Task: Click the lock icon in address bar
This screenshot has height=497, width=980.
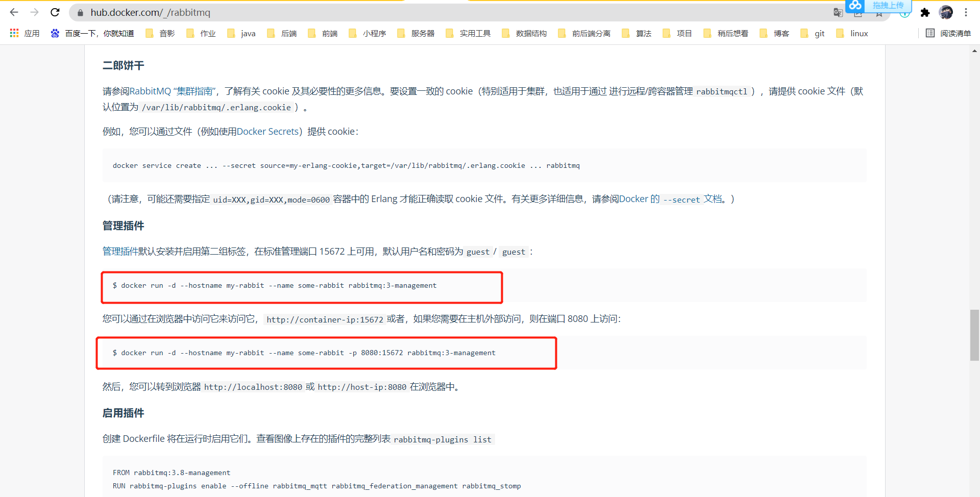Action: [80, 13]
